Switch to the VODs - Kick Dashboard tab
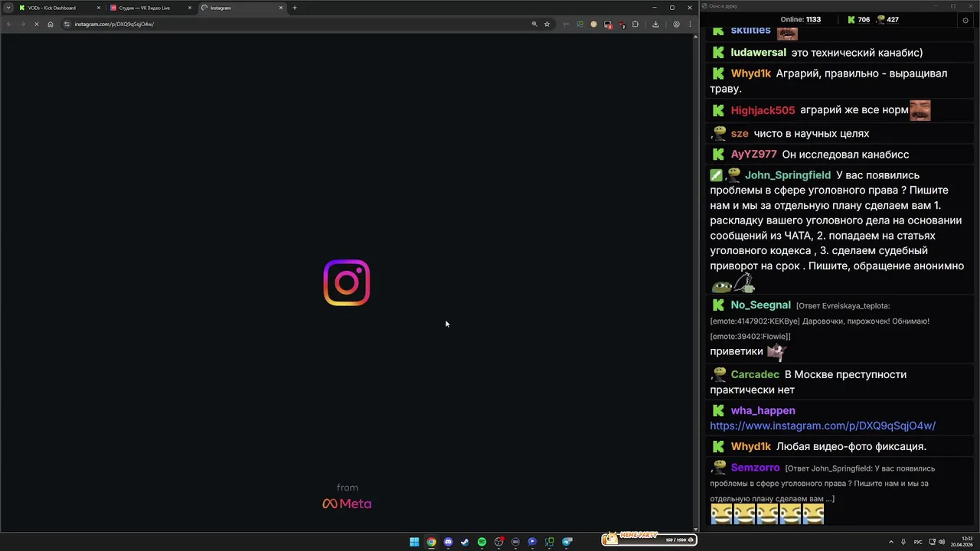Screen dimensions: 980x551 coord(57,8)
